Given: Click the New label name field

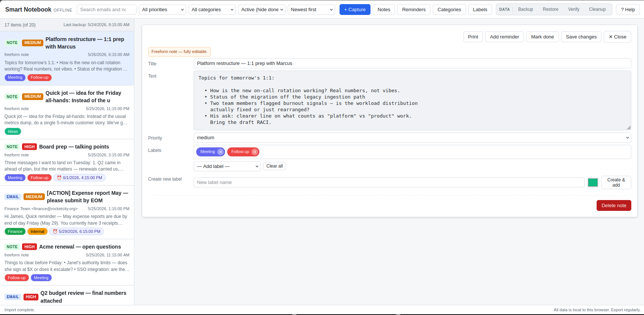Looking at the screenshot, I should 389,183.
